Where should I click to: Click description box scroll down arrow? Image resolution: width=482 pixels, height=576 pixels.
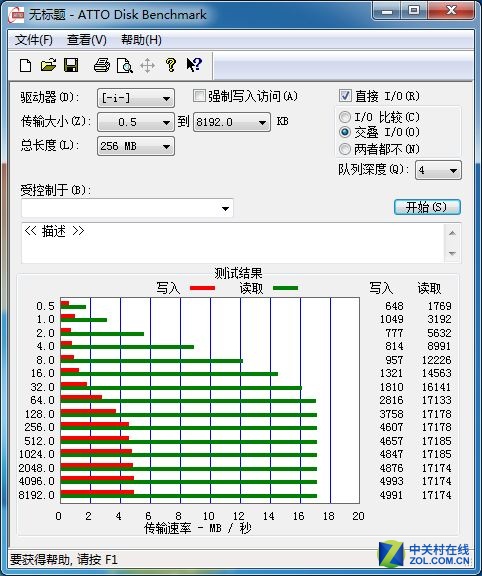click(x=452, y=253)
